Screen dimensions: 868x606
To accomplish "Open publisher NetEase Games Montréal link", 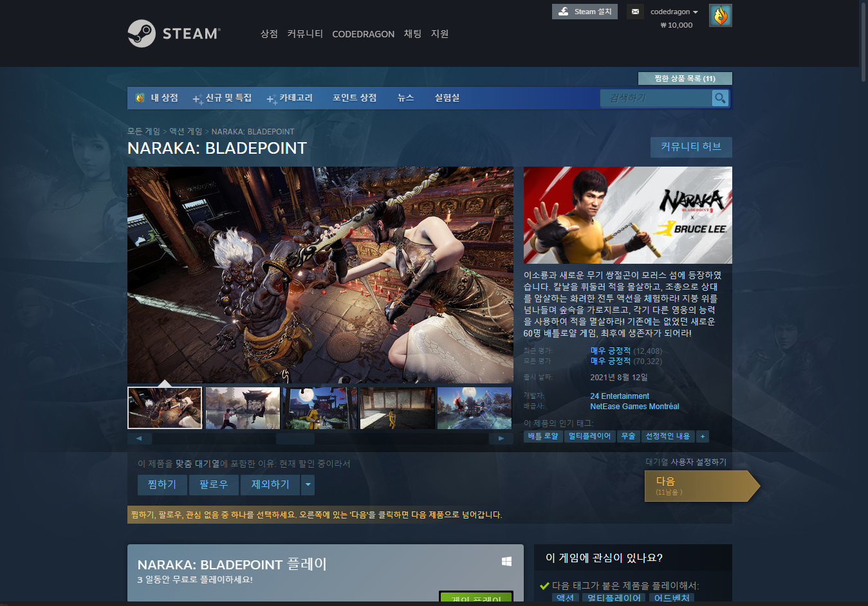I will coord(634,407).
